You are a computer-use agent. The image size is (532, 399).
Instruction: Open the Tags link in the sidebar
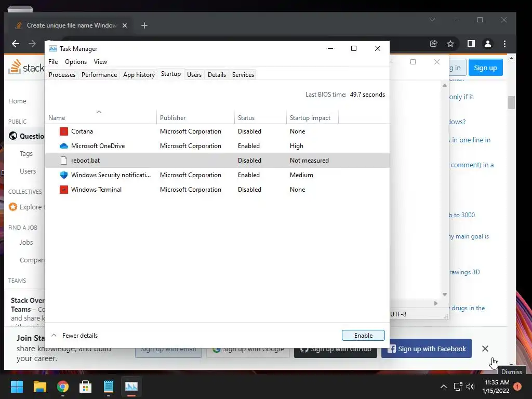[26, 154]
